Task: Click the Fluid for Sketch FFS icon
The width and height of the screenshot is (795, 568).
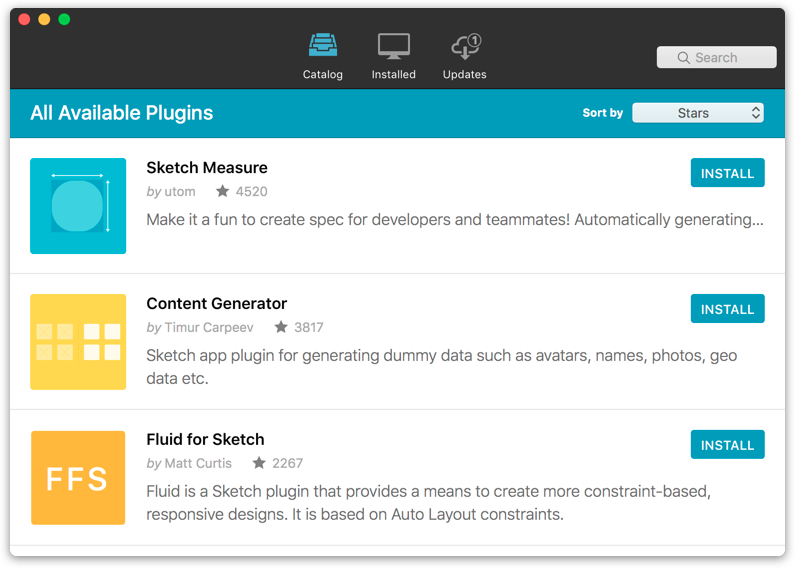Action: point(78,478)
